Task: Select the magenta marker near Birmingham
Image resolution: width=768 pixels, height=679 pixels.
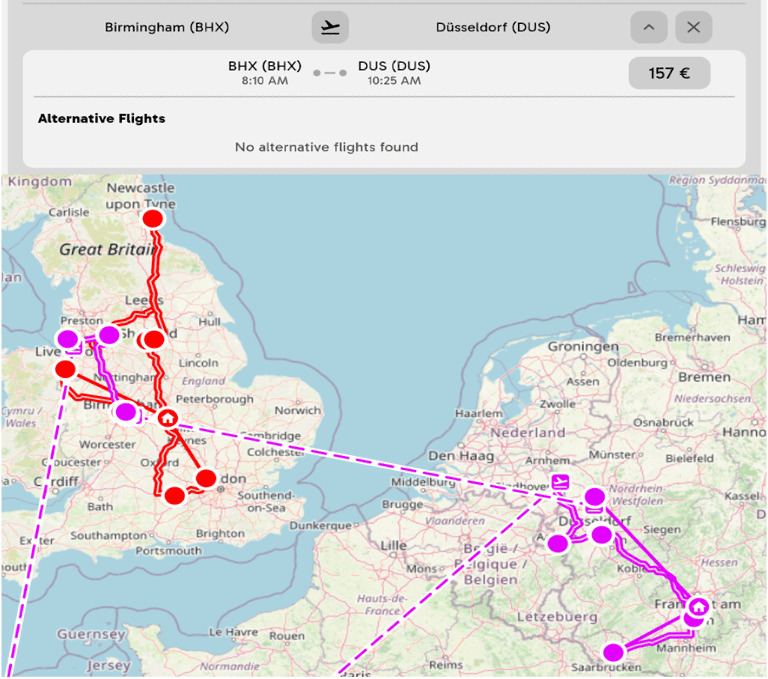Action: pyautogui.click(x=126, y=412)
